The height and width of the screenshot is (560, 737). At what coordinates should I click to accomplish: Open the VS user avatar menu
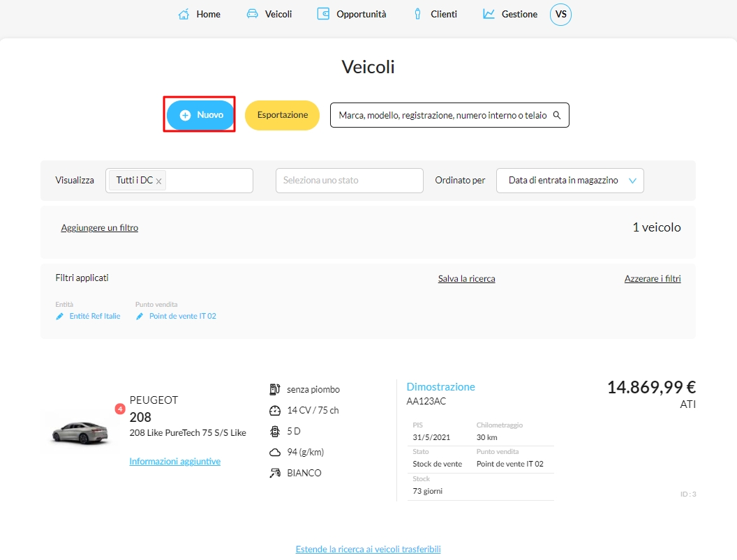560,15
